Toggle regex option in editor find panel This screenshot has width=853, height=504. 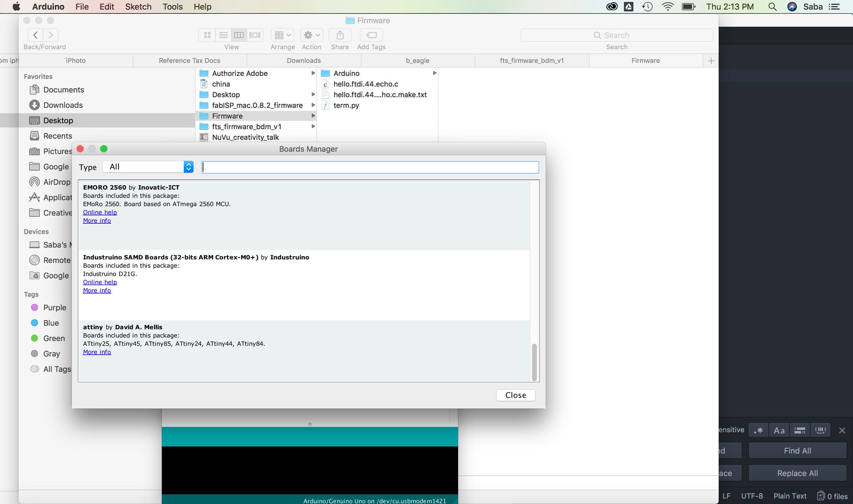pos(758,430)
